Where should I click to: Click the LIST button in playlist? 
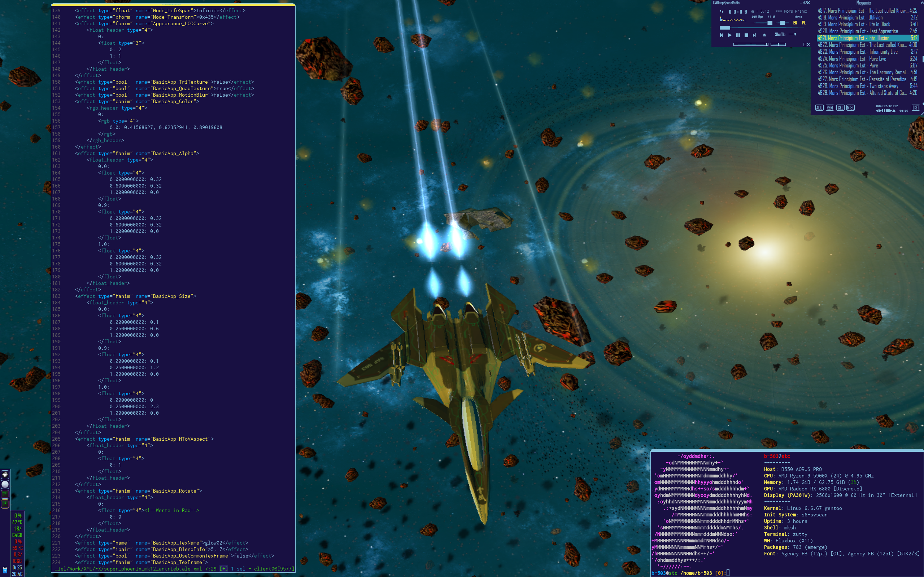click(x=916, y=107)
